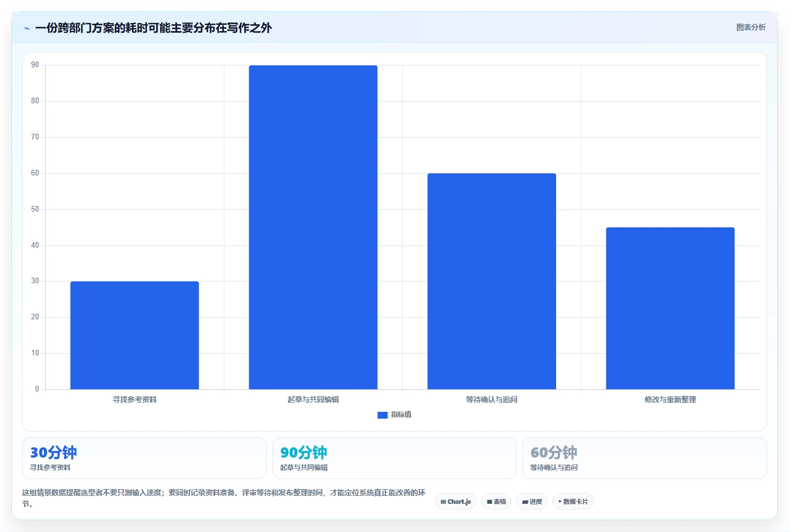789x532 pixels.
Task: Click the 表格 tag chip
Action: click(x=496, y=502)
